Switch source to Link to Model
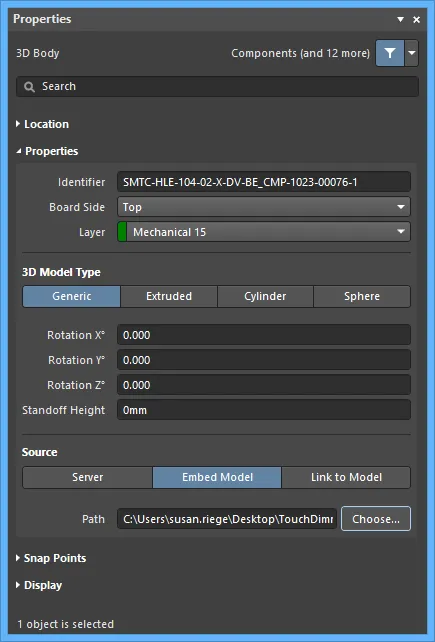435x642 pixels. [346, 477]
